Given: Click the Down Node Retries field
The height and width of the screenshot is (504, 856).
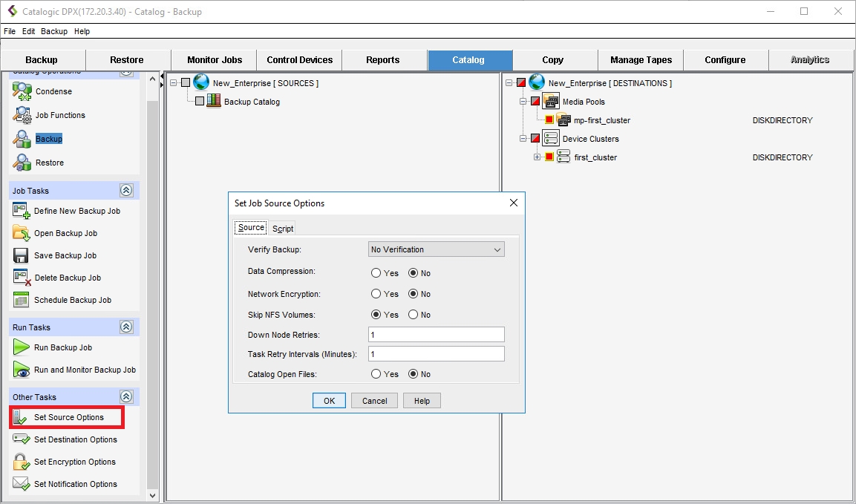Looking at the screenshot, I should coord(436,335).
